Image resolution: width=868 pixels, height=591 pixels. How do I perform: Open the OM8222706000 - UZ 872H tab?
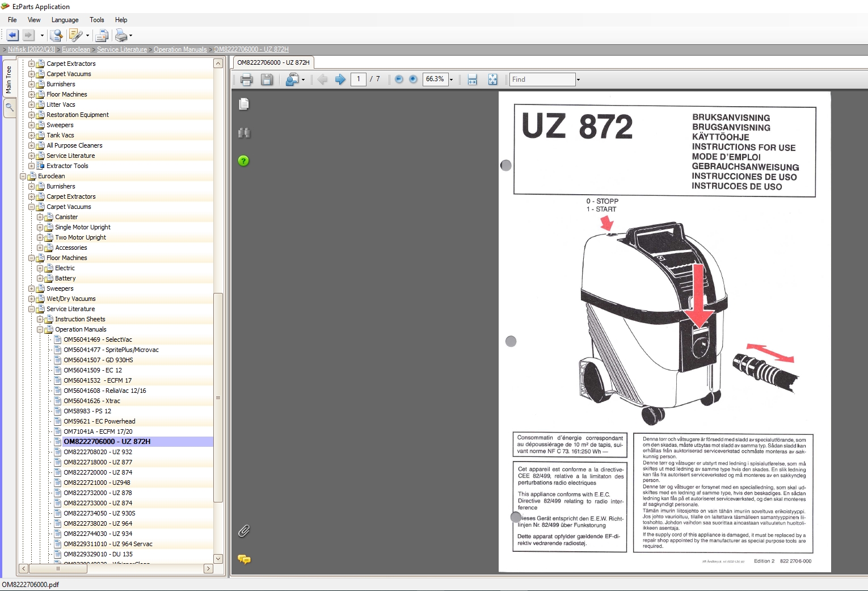coord(273,62)
